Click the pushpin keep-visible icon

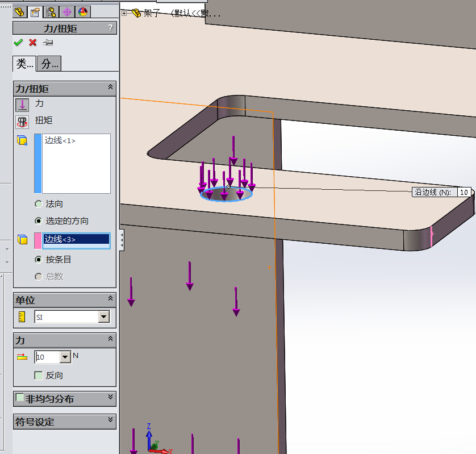pos(48,43)
